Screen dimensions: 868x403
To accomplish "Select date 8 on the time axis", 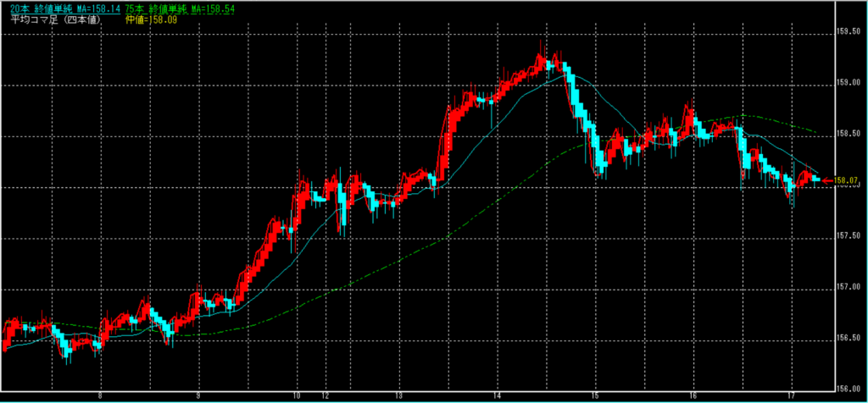I will tap(100, 395).
